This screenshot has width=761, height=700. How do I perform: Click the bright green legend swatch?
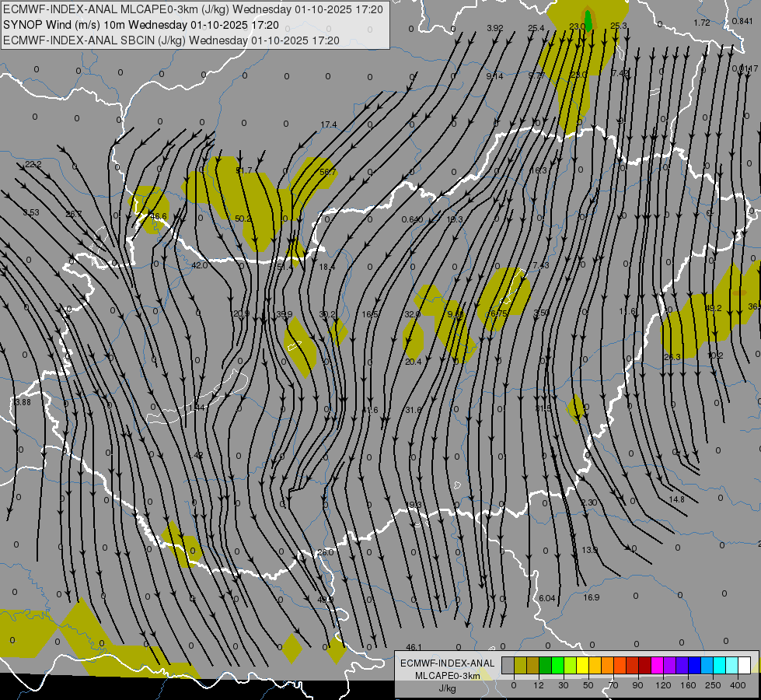click(x=557, y=665)
